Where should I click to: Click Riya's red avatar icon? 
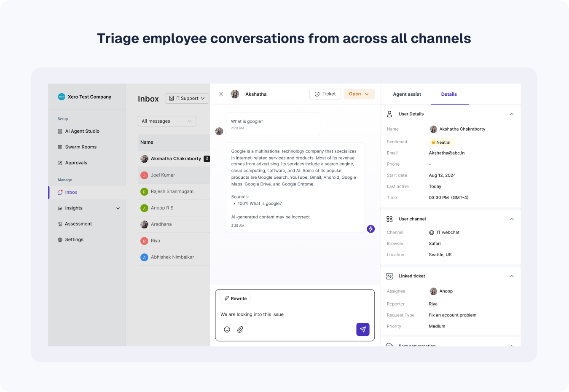click(144, 241)
